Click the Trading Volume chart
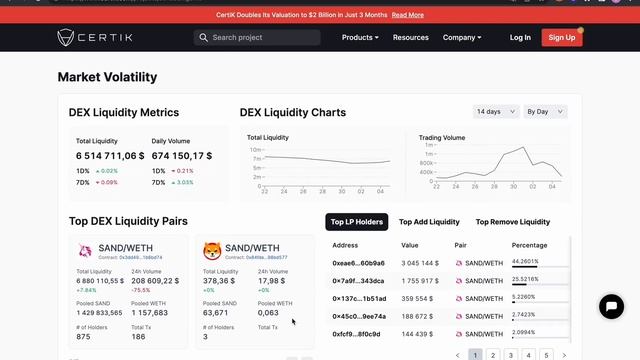The image size is (640, 360). coord(494,165)
